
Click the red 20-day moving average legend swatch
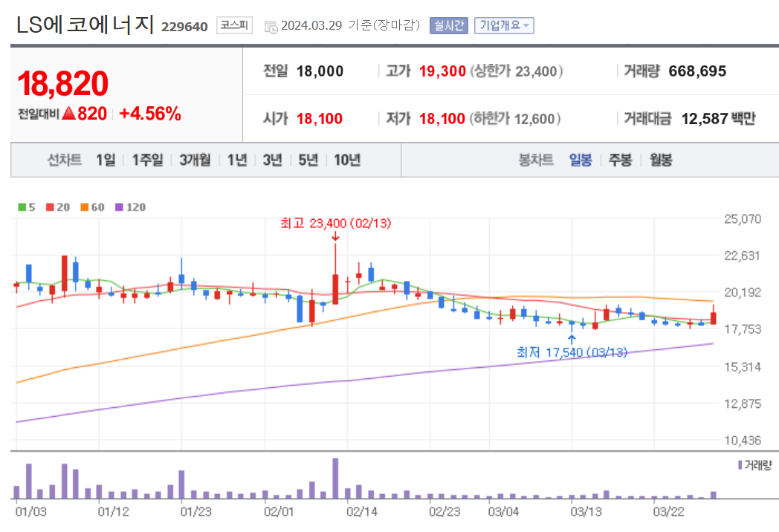[x=50, y=207]
